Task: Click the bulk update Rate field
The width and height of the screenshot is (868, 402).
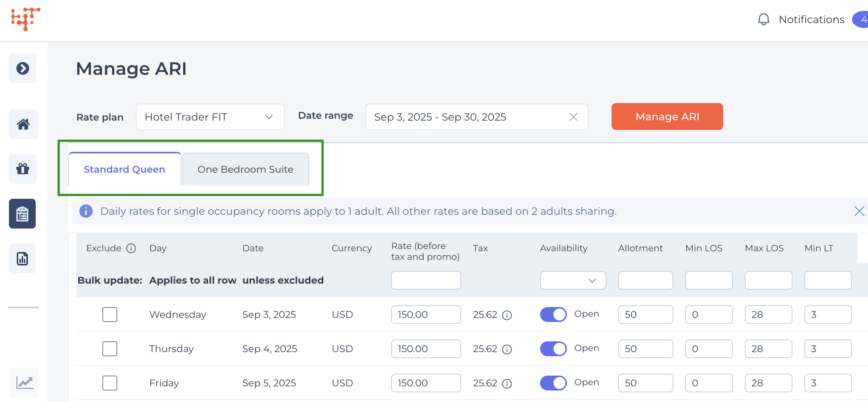Action: pos(426,280)
